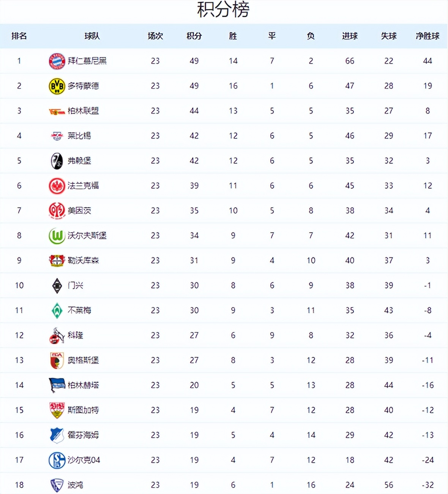Viewport: 448px width, 494px height.
Task: Open team name 沙尔克04
Action: 84,460
